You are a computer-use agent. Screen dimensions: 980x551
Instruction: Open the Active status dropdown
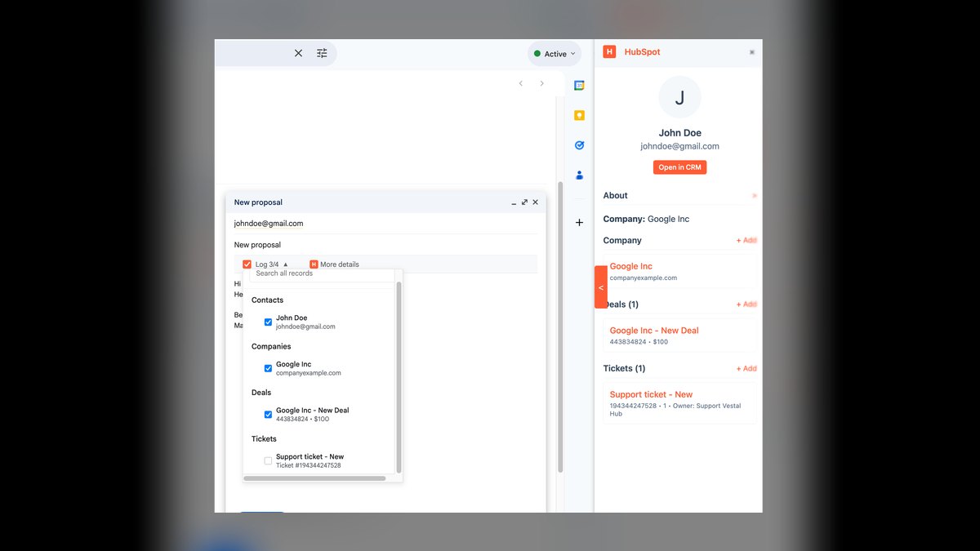point(555,54)
